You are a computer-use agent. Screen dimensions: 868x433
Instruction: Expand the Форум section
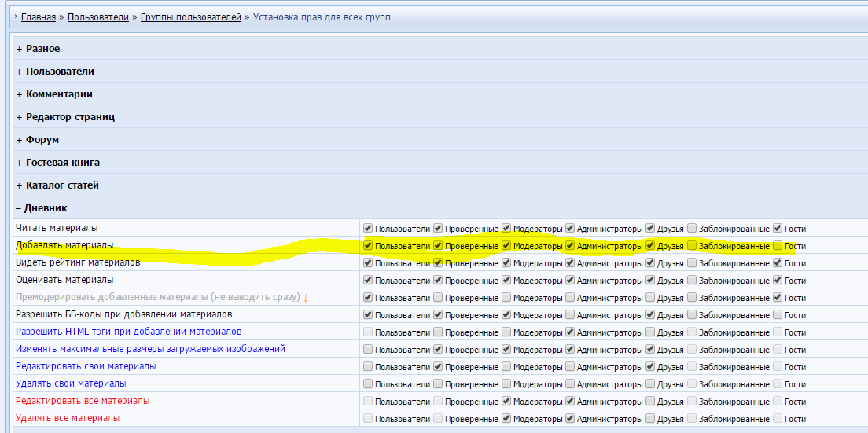pyautogui.click(x=42, y=140)
